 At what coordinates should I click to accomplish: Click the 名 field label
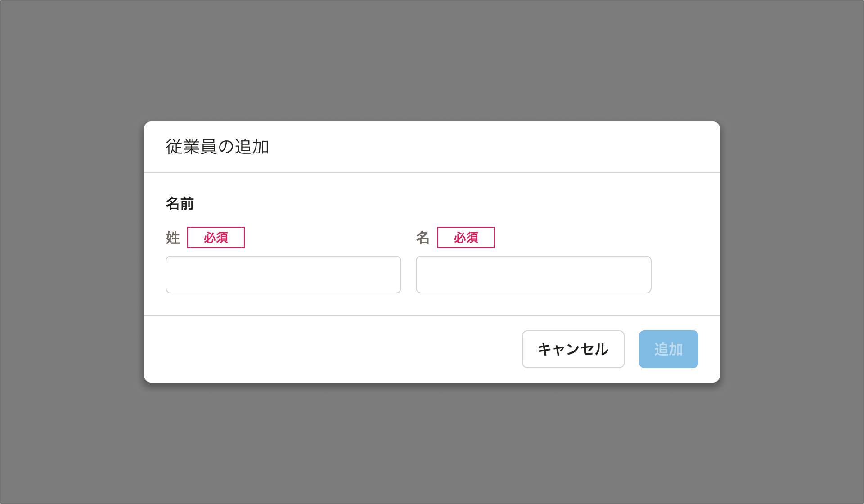[x=423, y=238]
